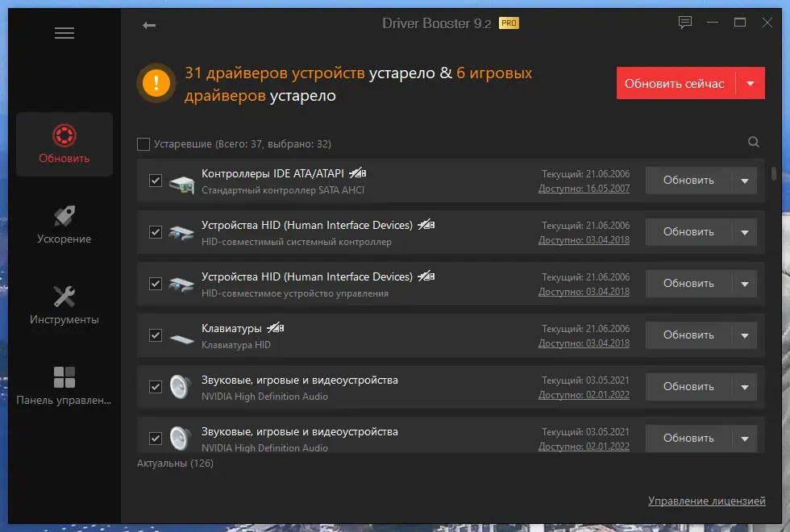Screen dimensions: 790x532
Task: Open Доступно: 03.04.2018 link for Клавиатура HID
Action: (584, 343)
